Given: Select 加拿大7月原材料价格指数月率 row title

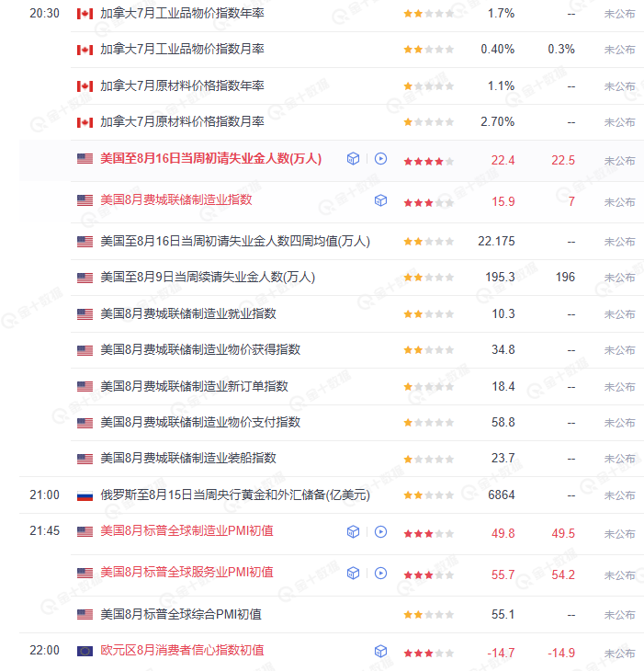Looking at the screenshot, I should [x=182, y=121].
